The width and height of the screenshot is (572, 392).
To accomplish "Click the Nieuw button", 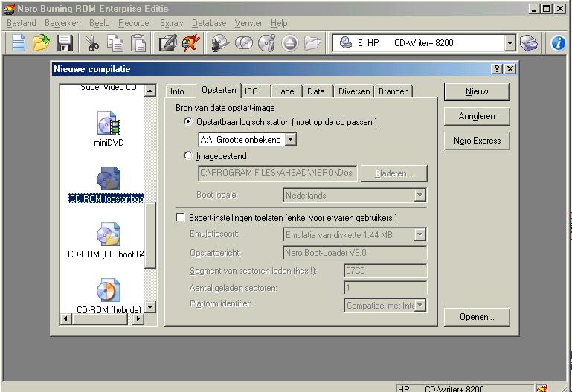I will click(x=477, y=91).
